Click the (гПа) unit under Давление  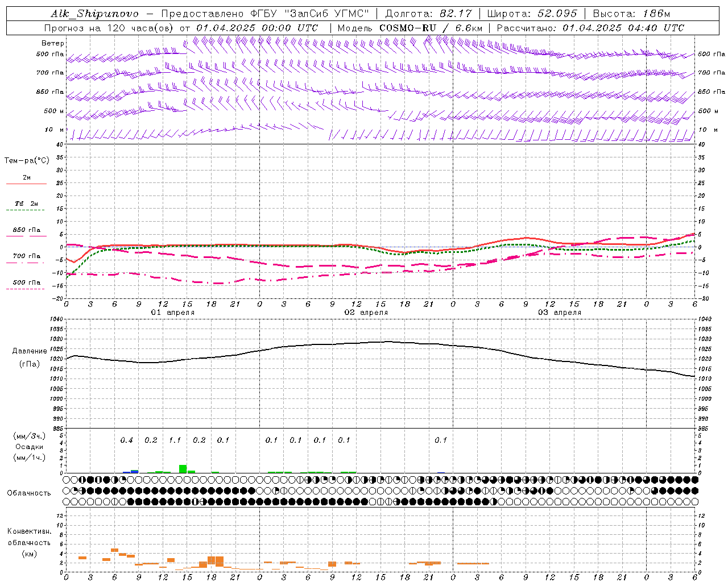[x=30, y=364]
